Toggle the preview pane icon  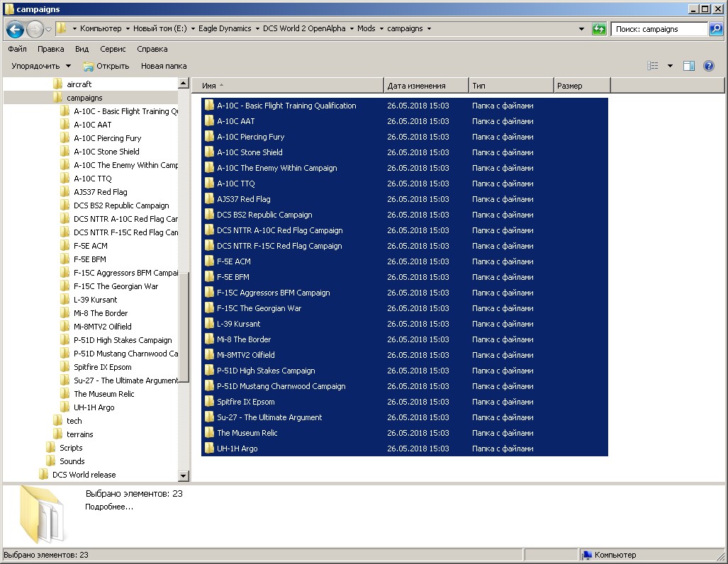click(x=689, y=66)
